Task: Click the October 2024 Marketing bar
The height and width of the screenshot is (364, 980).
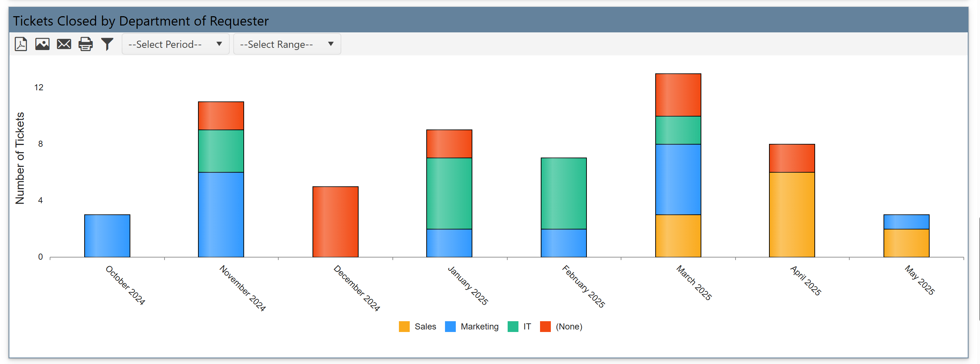Action: 107,236
